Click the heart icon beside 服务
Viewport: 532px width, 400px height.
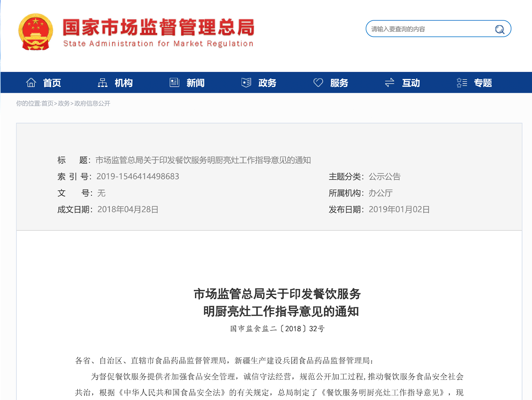pyautogui.click(x=318, y=83)
